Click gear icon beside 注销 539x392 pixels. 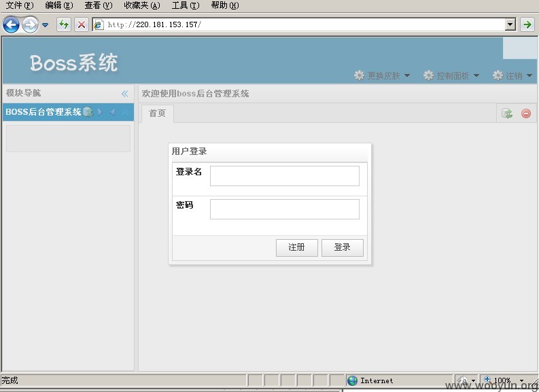click(498, 75)
